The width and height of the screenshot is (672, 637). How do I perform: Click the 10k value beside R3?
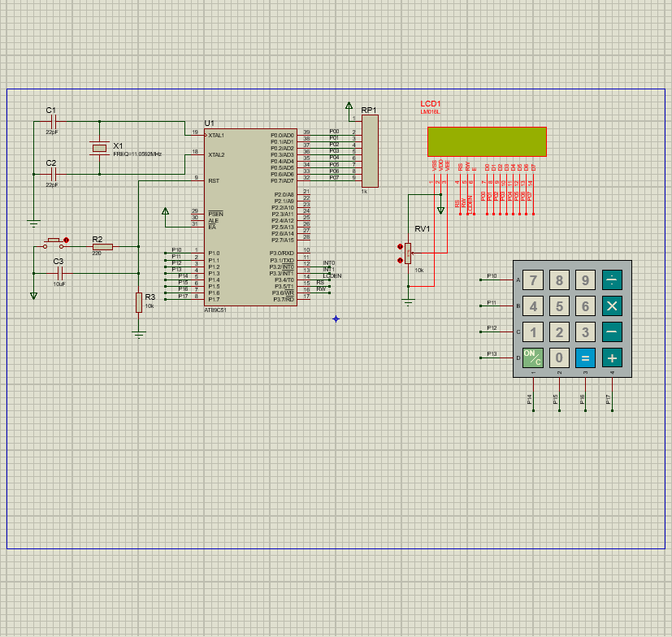point(150,306)
